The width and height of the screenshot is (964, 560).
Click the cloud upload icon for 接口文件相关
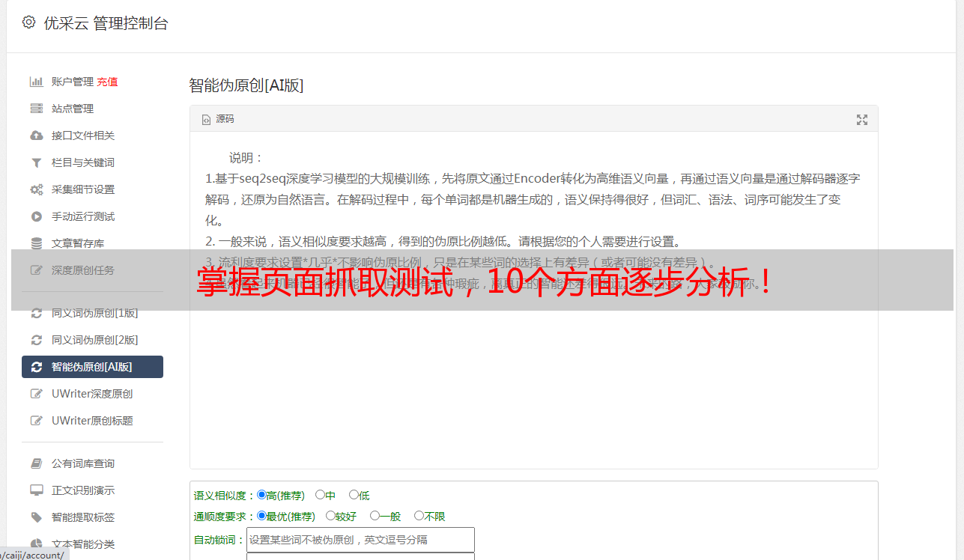tap(36, 136)
